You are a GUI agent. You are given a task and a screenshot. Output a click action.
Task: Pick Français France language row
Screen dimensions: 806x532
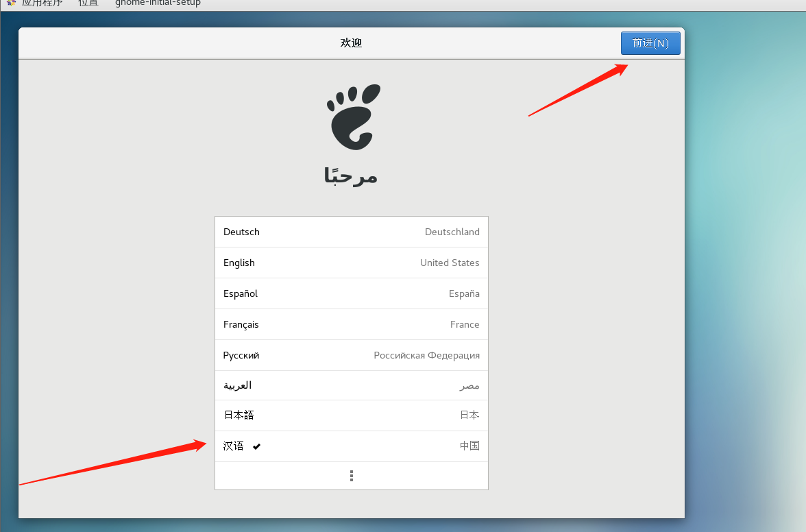(x=351, y=324)
